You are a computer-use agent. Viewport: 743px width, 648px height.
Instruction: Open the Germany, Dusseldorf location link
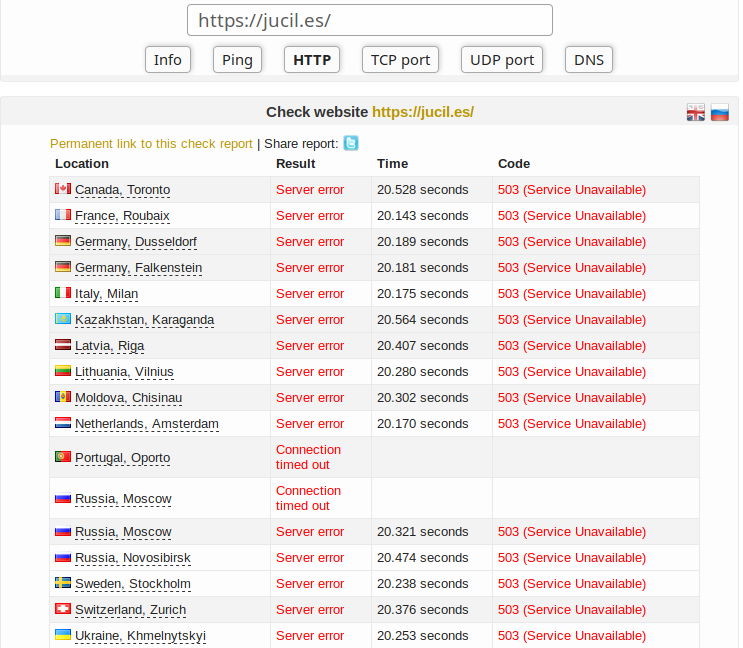pos(136,242)
